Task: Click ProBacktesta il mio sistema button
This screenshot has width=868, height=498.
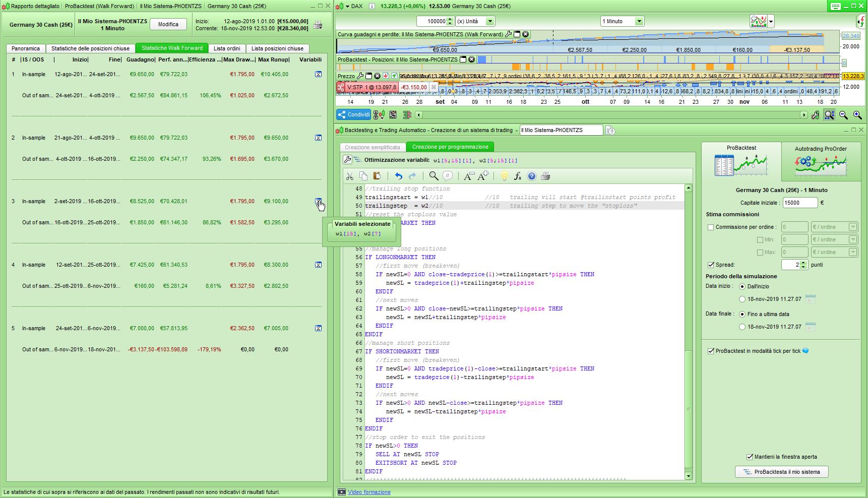Action: point(781,472)
